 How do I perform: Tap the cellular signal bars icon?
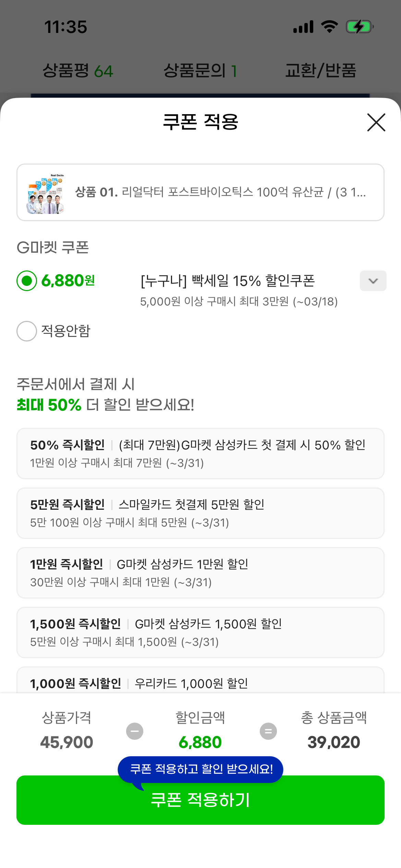[x=303, y=26]
